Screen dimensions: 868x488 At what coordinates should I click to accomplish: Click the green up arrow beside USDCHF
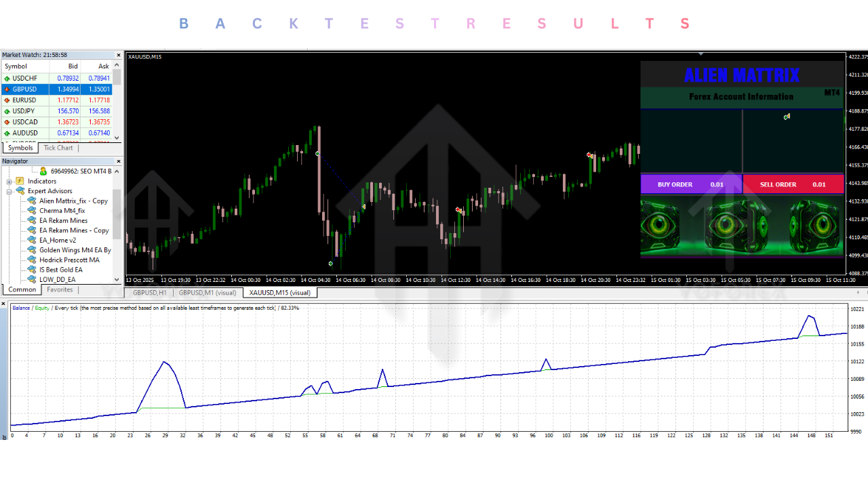pos(7,79)
